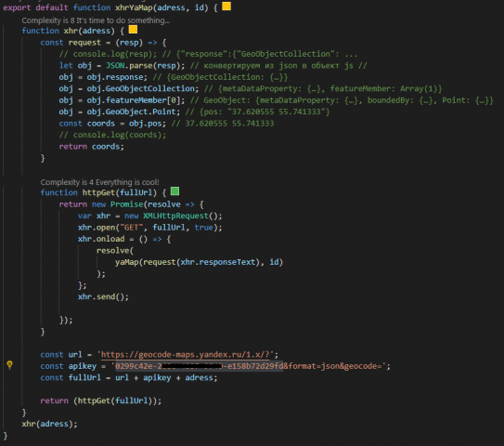The image size is (504, 446).
Task: Click 'resolve(' line
Action: (115, 251)
